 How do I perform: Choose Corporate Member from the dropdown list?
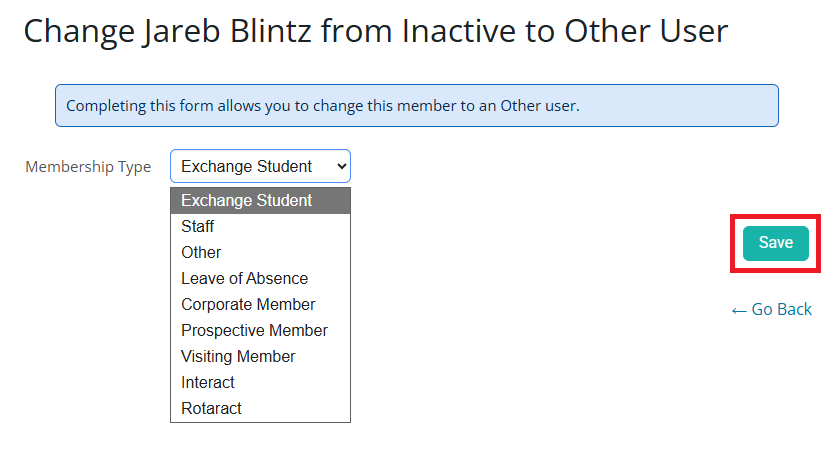(248, 304)
